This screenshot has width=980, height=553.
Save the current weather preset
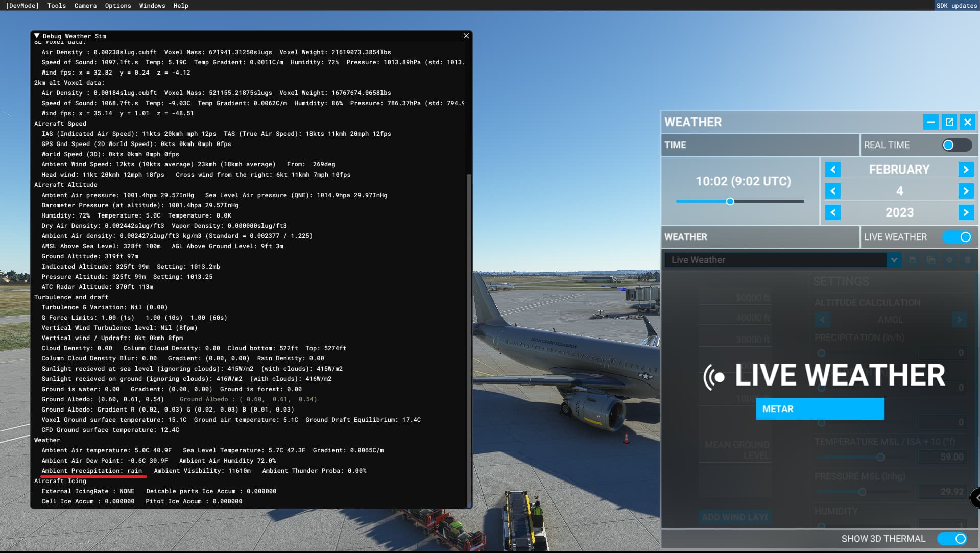[913, 260]
